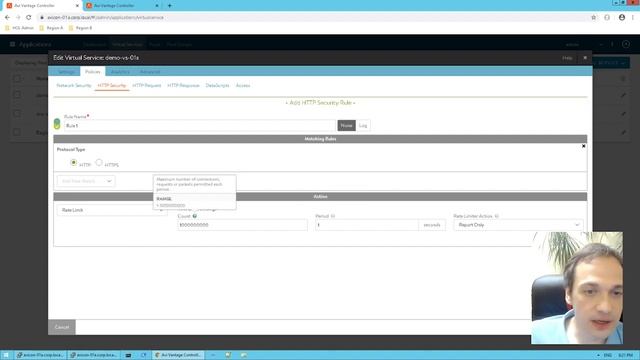Open the HTTP Security sub-tab
The height and width of the screenshot is (360, 640).
pos(112,85)
